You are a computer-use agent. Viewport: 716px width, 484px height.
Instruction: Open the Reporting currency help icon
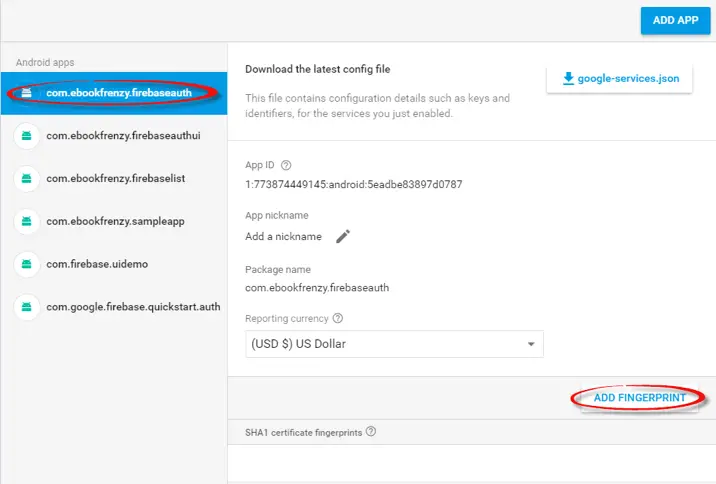(337, 319)
